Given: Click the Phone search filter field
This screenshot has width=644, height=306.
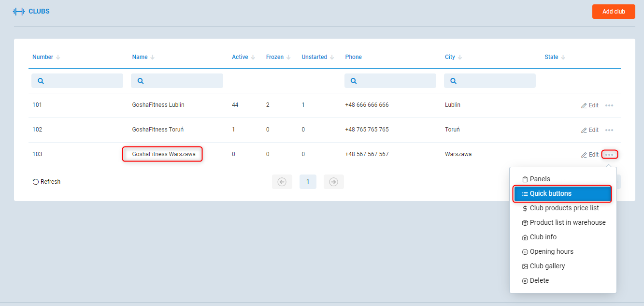Looking at the screenshot, I should [390, 81].
